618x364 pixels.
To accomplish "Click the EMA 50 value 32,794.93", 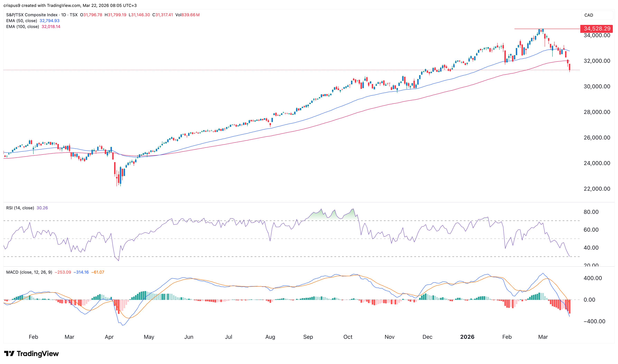I will pyautogui.click(x=50, y=21).
